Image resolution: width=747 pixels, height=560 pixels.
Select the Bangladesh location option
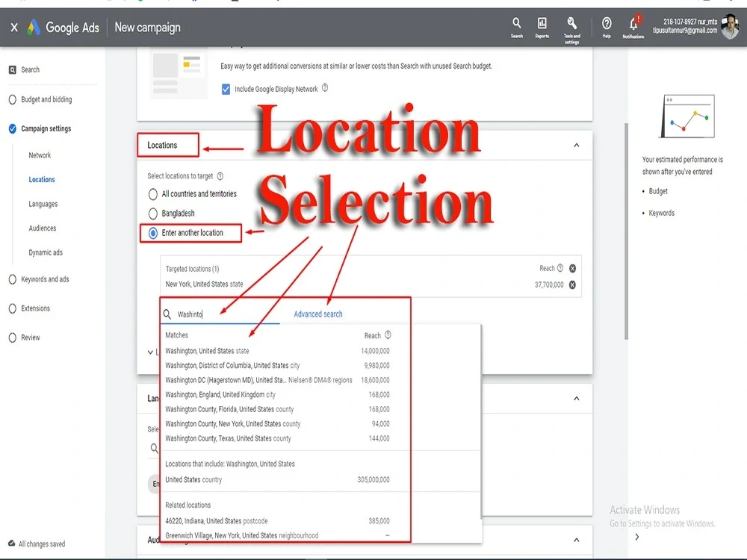tap(153, 214)
